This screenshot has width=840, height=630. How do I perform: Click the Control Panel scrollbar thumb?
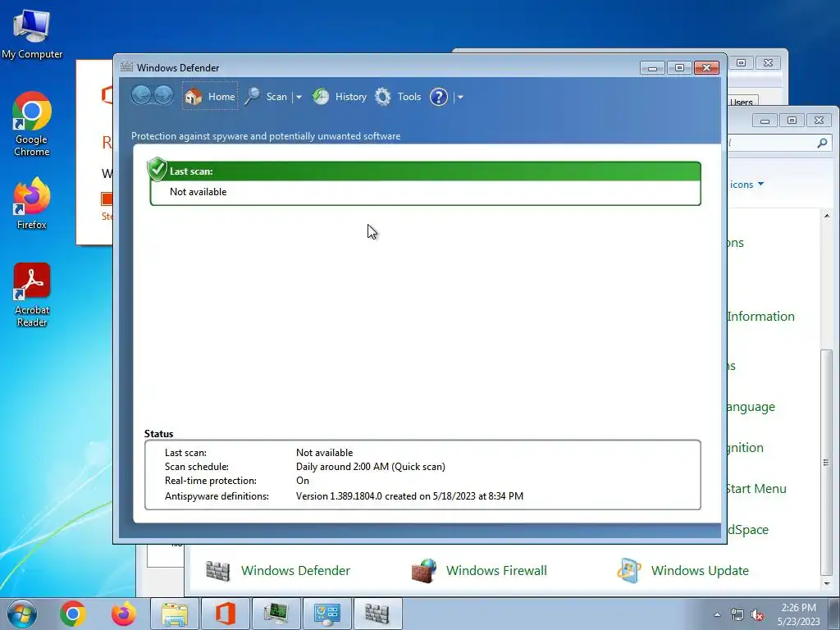[x=827, y=462]
